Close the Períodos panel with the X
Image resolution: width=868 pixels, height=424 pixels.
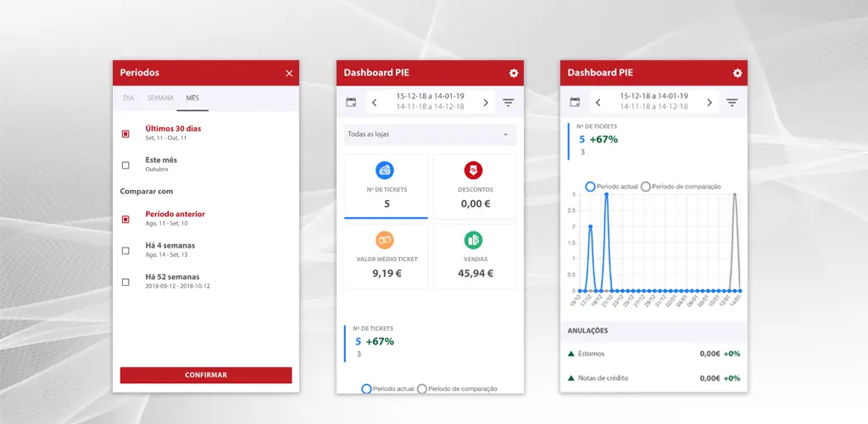289,74
